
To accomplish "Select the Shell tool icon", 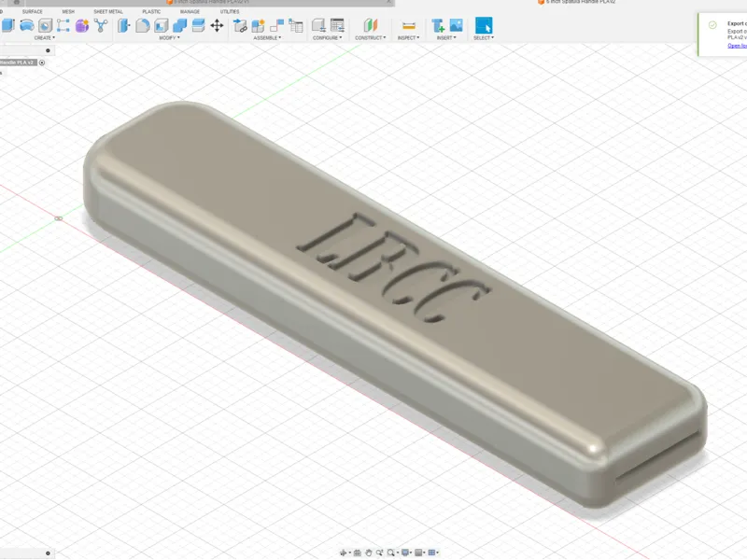I will pos(161,25).
